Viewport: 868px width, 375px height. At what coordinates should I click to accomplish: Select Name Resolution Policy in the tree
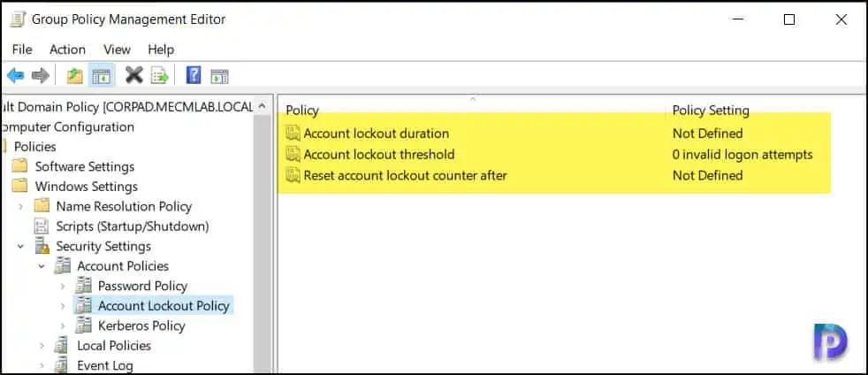(124, 206)
